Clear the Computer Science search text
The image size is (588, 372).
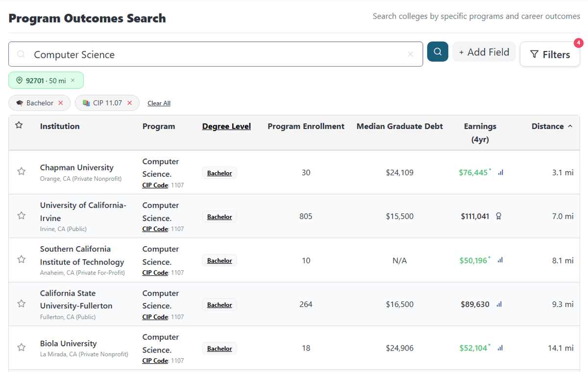411,54
